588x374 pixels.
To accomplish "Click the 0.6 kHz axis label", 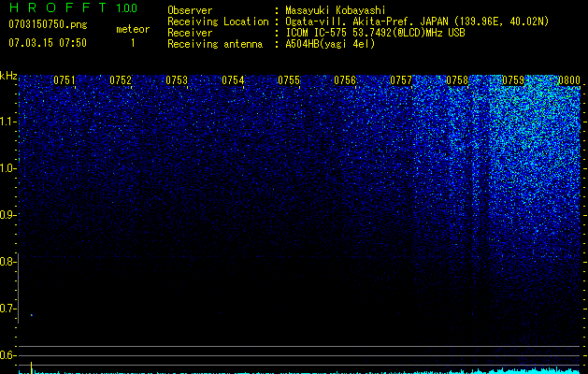I will coord(7,355).
